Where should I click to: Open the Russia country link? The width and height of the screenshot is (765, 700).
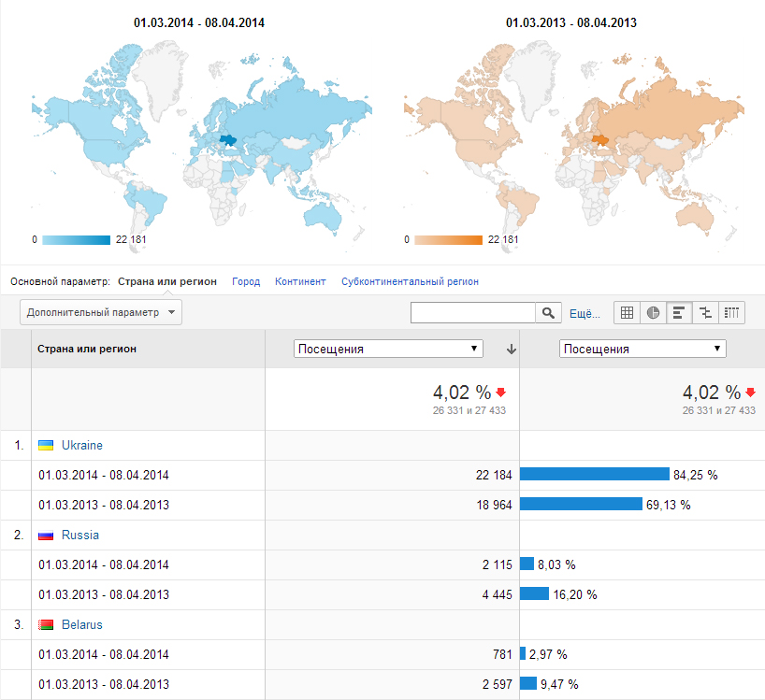(x=80, y=536)
